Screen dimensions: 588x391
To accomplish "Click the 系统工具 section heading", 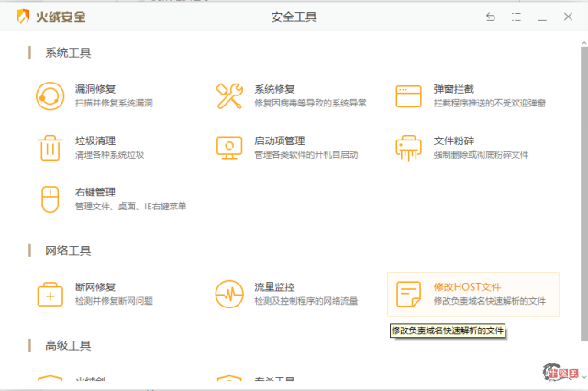I will click(68, 53).
